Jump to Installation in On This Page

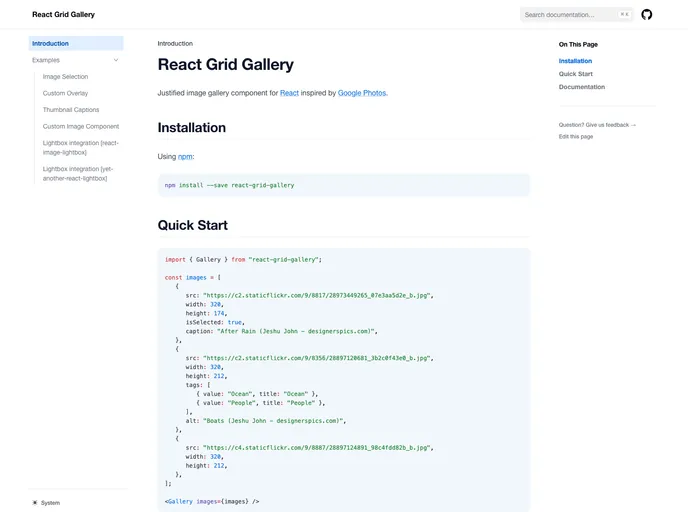[x=575, y=61]
